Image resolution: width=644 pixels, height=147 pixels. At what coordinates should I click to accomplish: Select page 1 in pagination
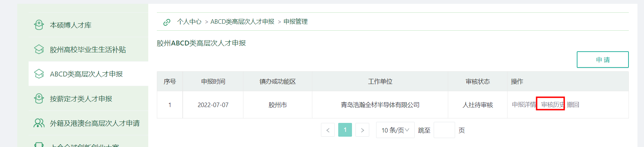[x=345, y=130]
